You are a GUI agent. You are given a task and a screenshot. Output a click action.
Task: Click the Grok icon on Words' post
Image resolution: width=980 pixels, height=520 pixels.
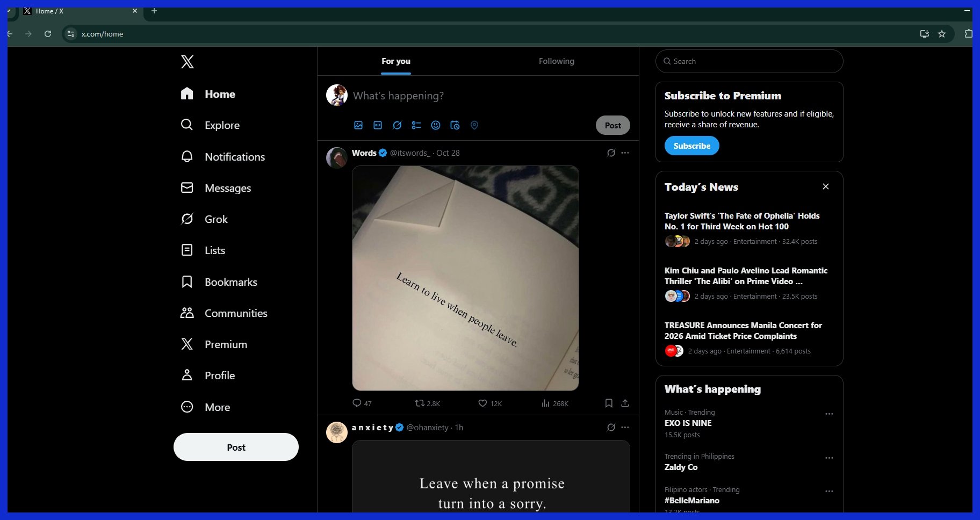click(x=610, y=153)
